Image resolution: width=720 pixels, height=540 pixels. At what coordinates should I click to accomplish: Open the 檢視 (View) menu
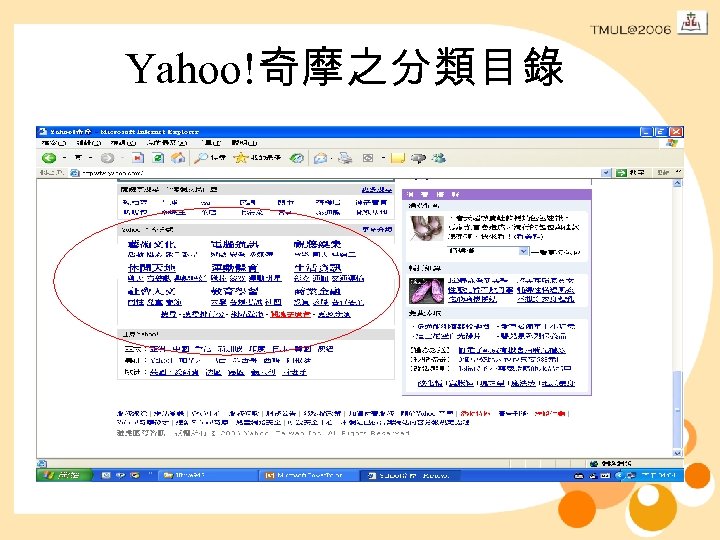click(123, 143)
